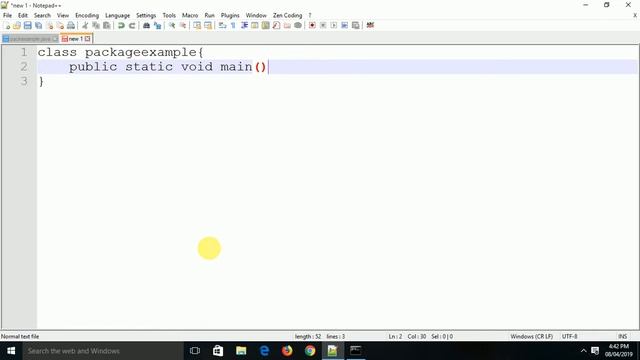
Task: Open the Macro menu
Action: (190, 15)
